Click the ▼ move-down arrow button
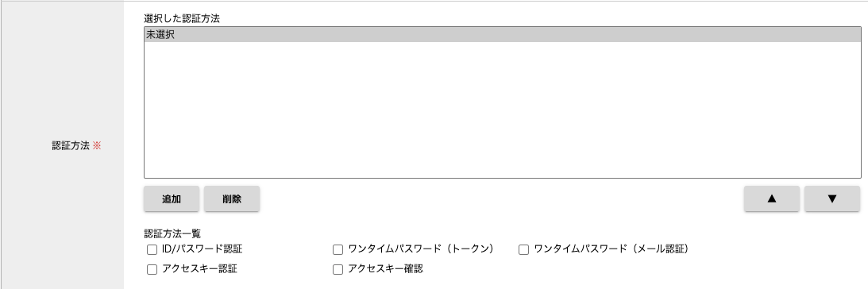This screenshot has width=868, height=289. point(832,198)
